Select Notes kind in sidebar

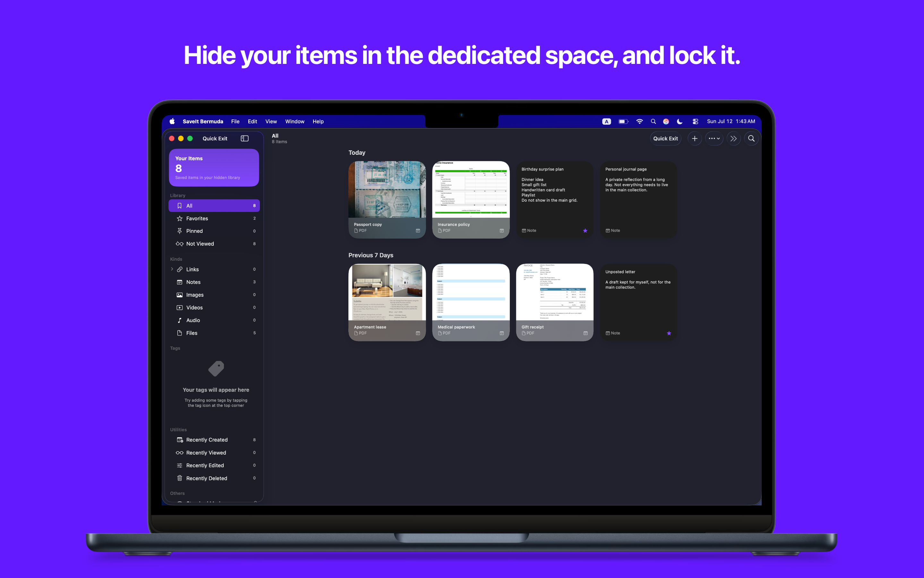[x=214, y=282]
